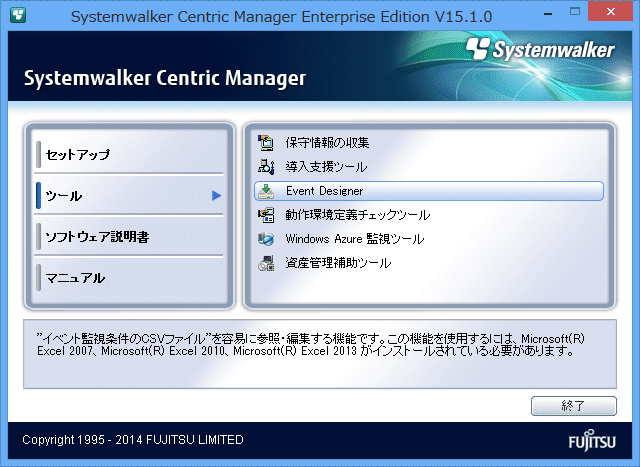Launch 導入支援ツール from the list

point(429,167)
